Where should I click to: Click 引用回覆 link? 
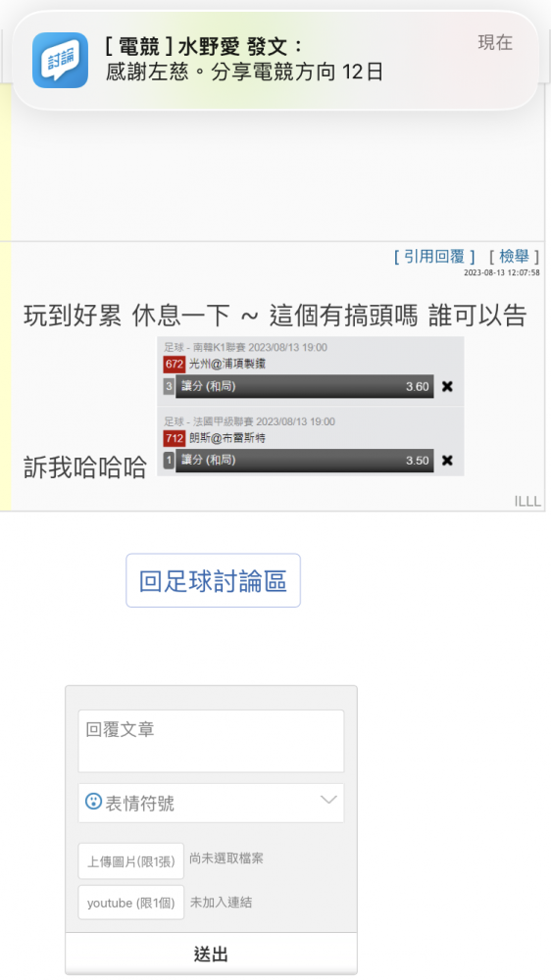434,256
